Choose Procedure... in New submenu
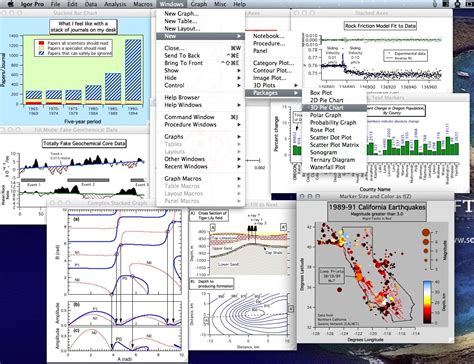Viewport: 474px width, 364px height. [273, 43]
